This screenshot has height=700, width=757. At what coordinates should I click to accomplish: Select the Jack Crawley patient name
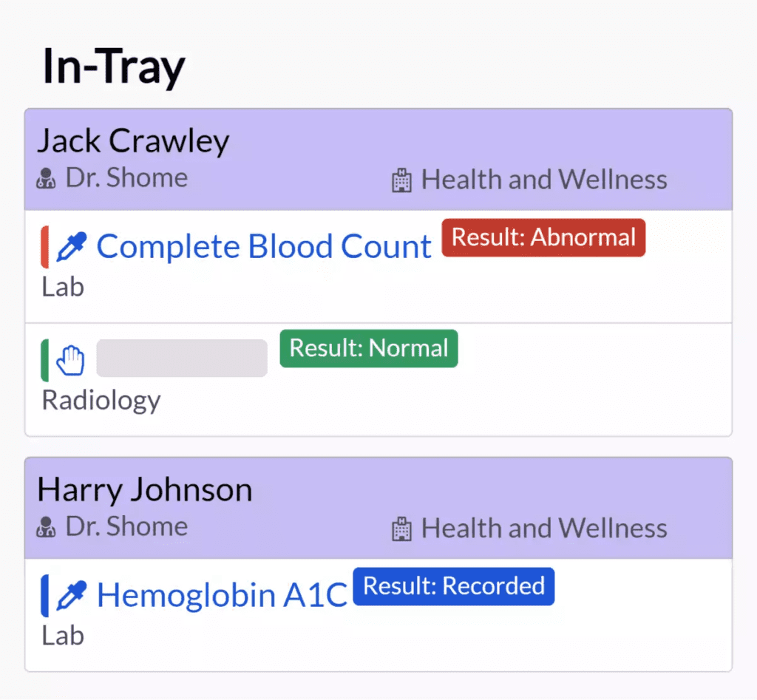[x=133, y=141]
